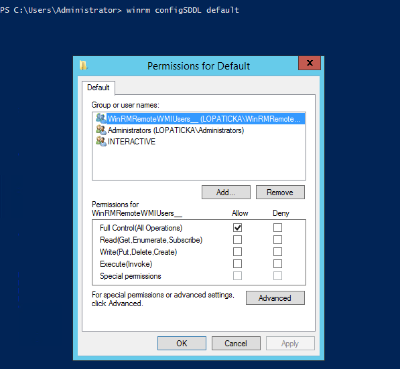Viewport: 400px width, 369px height.
Task: Check Deny for Write(Put,Delete,Create)
Action: (x=277, y=252)
